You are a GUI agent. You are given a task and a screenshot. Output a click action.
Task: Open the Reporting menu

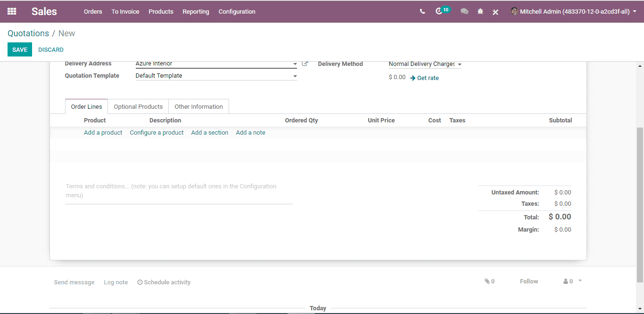tap(196, 12)
